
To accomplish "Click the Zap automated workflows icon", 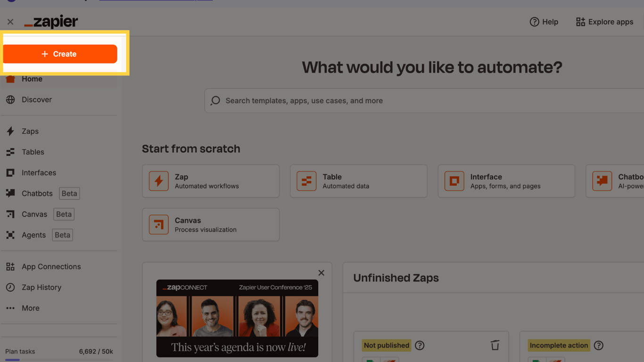I will (x=158, y=181).
